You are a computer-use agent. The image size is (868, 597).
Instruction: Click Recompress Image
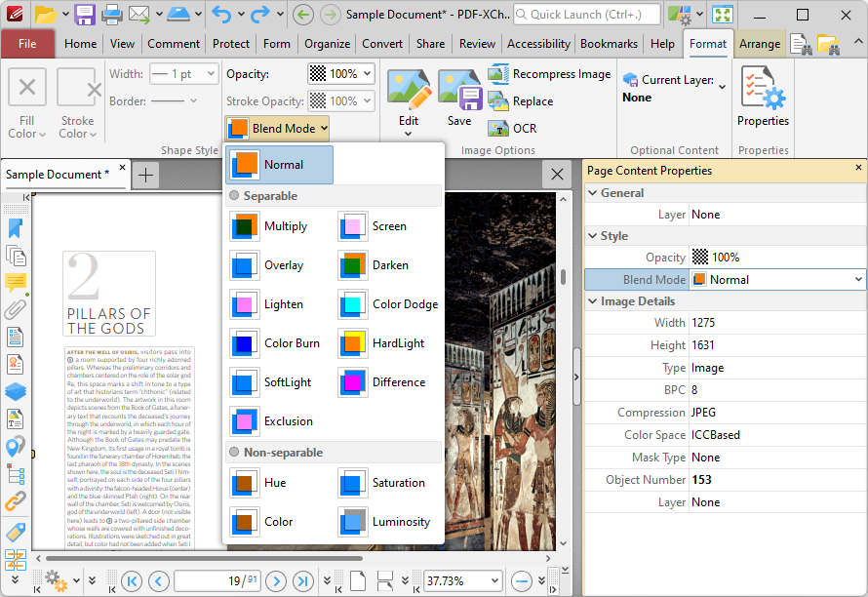click(x=550, y=74)
